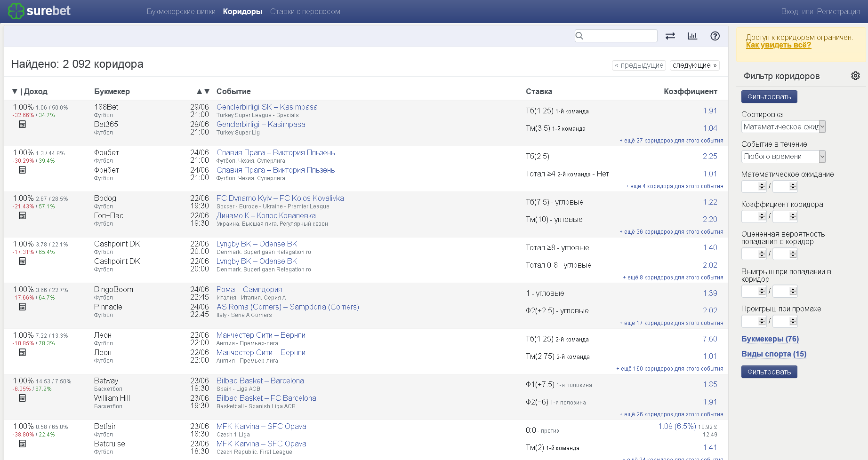Expand ещё 160 коридоров для этого события

pyautogui.click(x=670, y=369)
